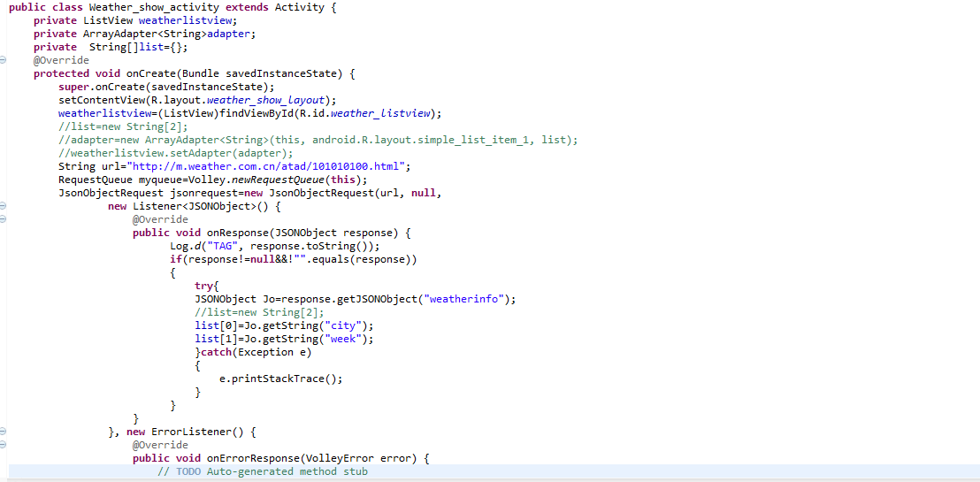Image resolution: width=980 pixels, height=482 pixels.
Task: Collapse fold marker beside @Override above onErrorResponse
Action: click(3, 445)
